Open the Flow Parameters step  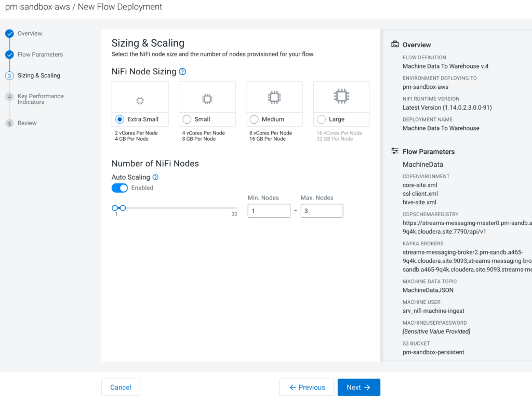tap(40, 55)
